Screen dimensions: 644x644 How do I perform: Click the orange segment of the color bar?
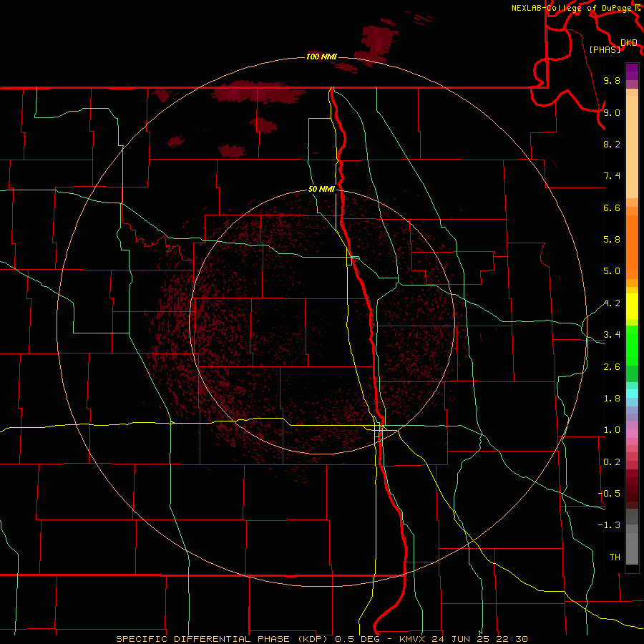[632, 248]
